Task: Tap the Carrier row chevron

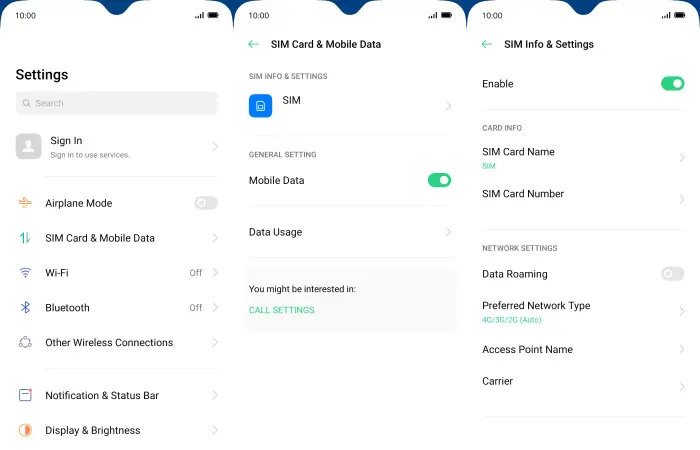Action: tap(682, 387)
